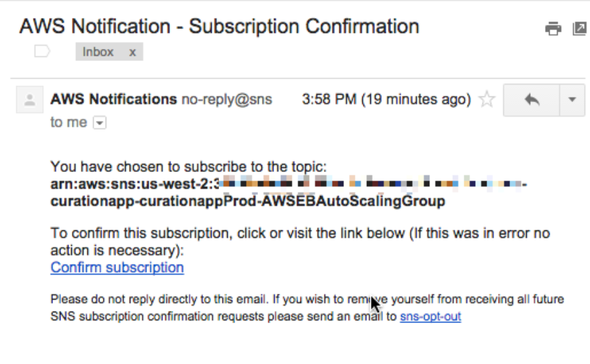Remove the Inbox label with x
Viewport: 590px width, 364px height.
[132, 52]
